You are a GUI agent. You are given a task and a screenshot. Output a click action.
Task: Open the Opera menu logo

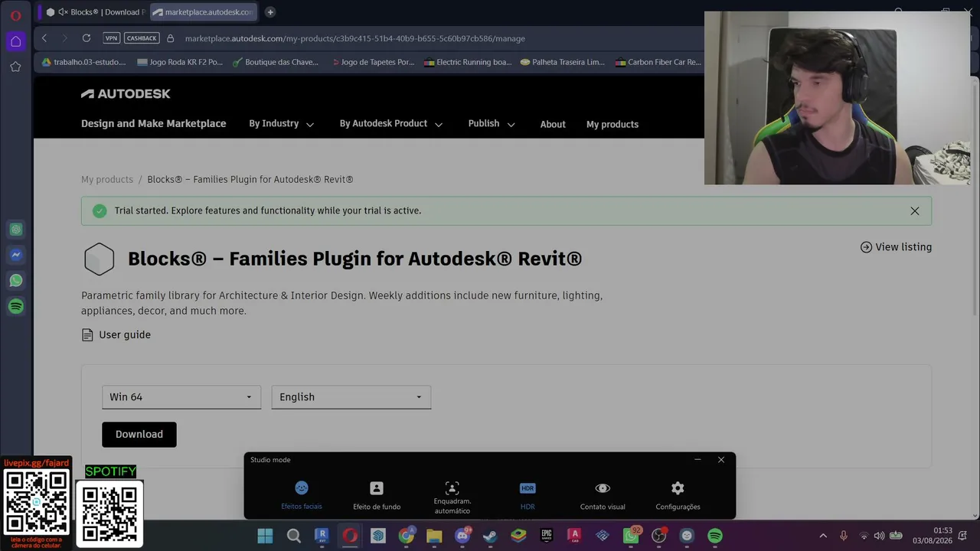(15, 15)
